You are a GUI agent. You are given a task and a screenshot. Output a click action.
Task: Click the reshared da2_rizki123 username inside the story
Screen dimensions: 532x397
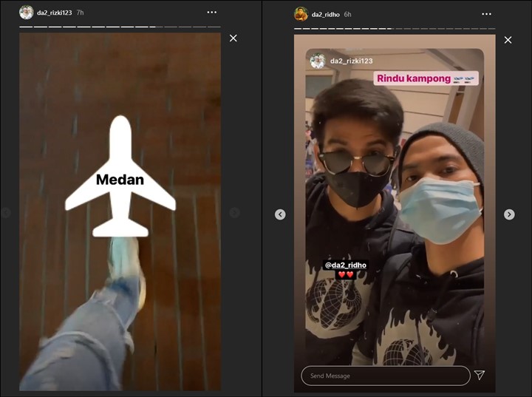352,61
